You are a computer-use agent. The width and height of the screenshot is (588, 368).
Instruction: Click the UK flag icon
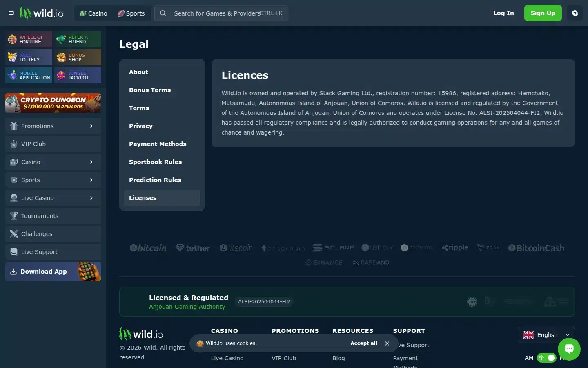point(528,335)
